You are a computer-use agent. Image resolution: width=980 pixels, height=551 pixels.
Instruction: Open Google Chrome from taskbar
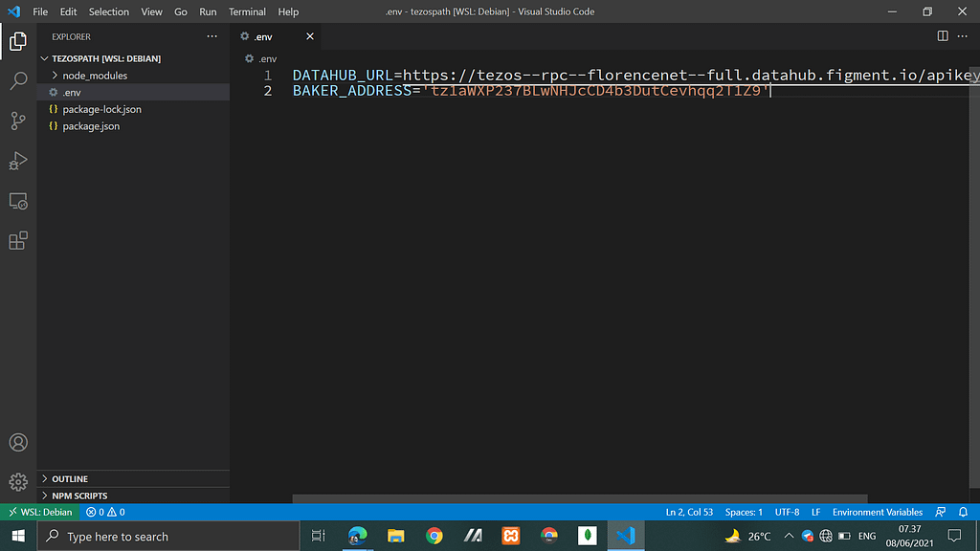(x=434, y=536)
